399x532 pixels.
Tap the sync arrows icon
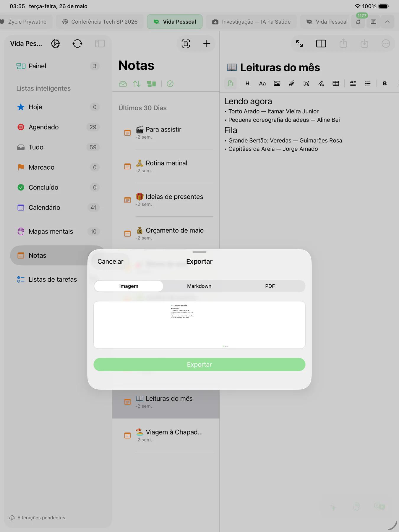(x=77, y=44)
